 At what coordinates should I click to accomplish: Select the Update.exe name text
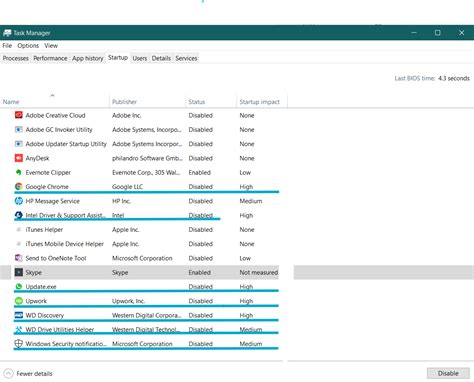point(41,287)
